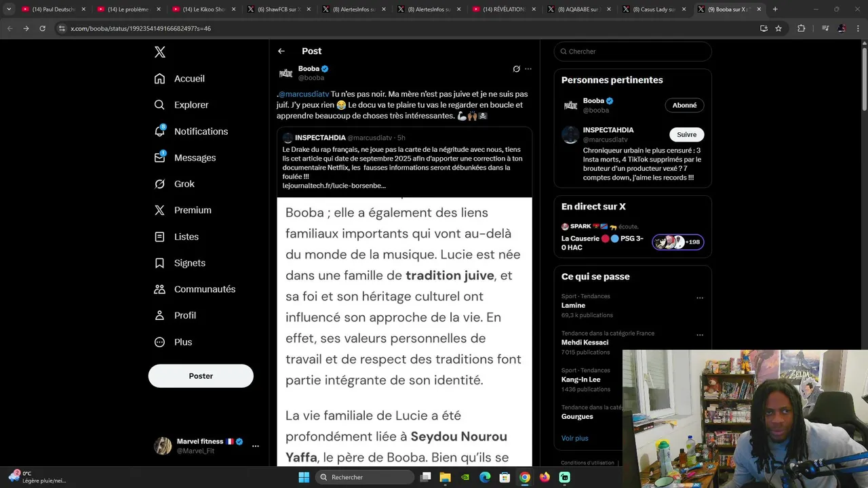Click the Chercher search field

click(633, 52)
